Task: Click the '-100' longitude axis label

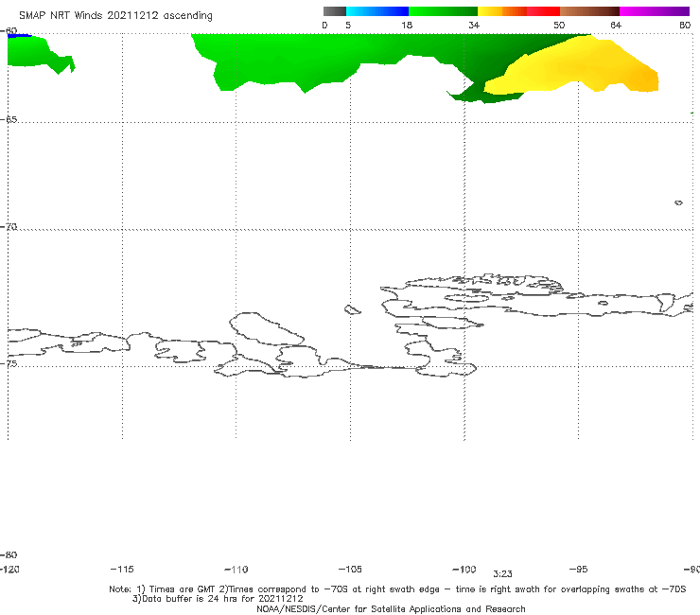Action: (x=464, y=569)
